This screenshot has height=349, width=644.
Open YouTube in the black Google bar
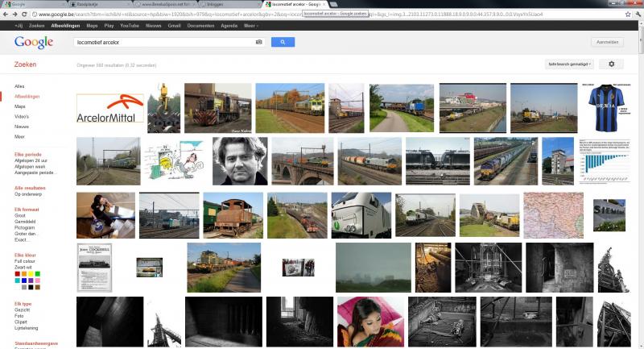130,26
